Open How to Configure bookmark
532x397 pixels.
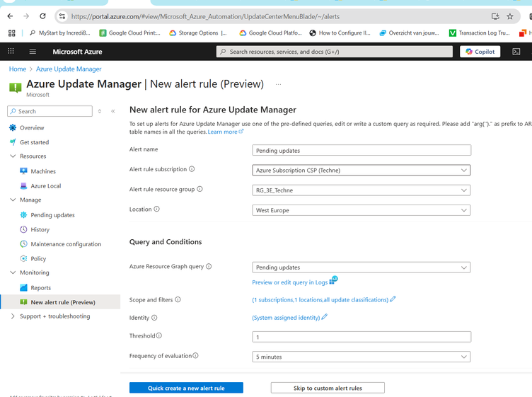point(340,33)
